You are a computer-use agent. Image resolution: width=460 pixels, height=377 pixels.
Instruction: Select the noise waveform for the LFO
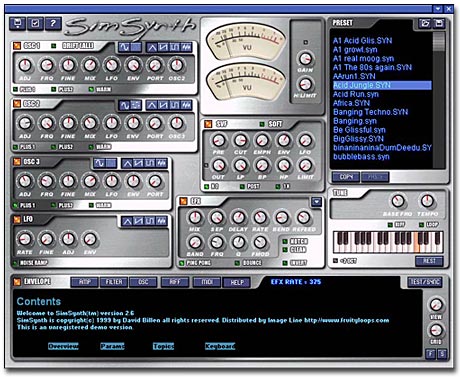(x=161, y=221)
